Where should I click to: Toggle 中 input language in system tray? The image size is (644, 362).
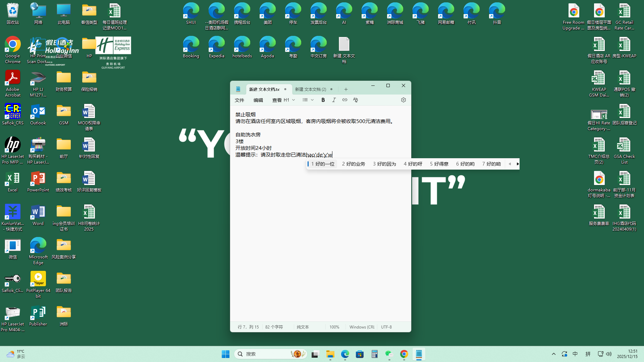point(575,354)
